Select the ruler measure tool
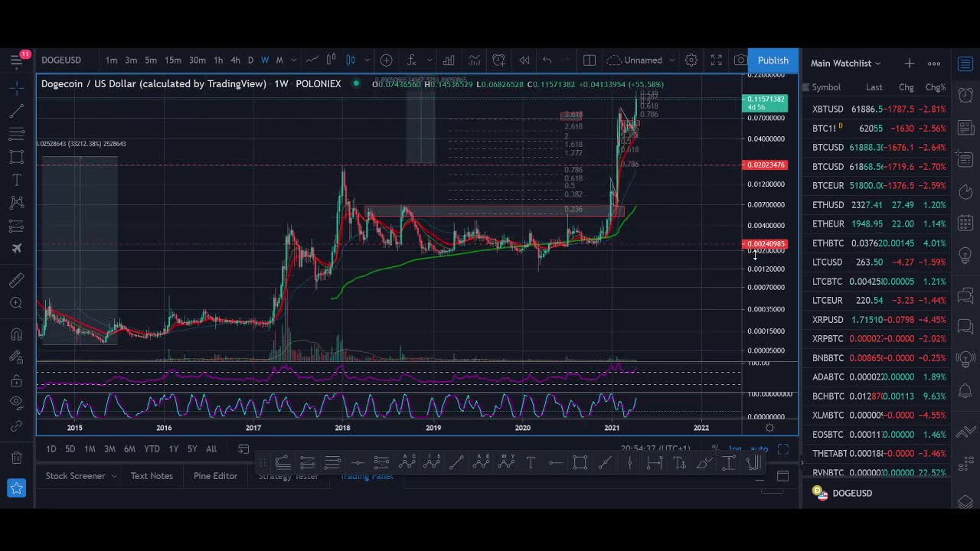Screen dimensions: 980x551 click(x=16, y=280)
